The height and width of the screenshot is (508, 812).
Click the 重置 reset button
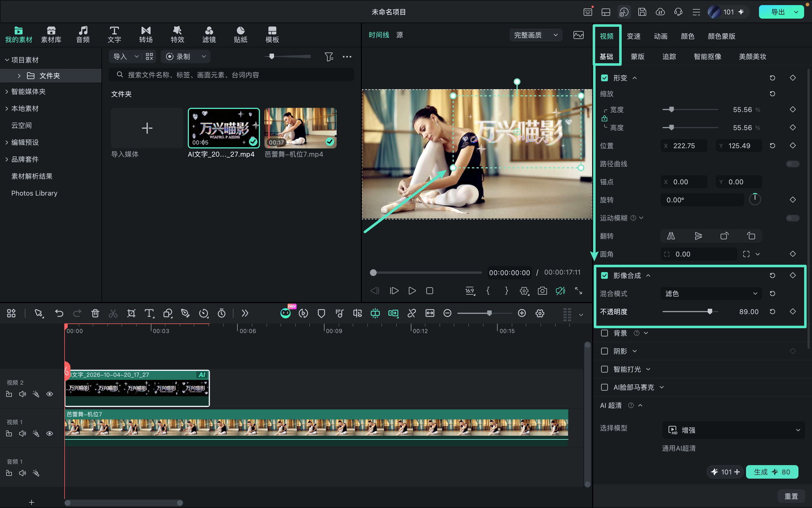click(x=791, y=496)
